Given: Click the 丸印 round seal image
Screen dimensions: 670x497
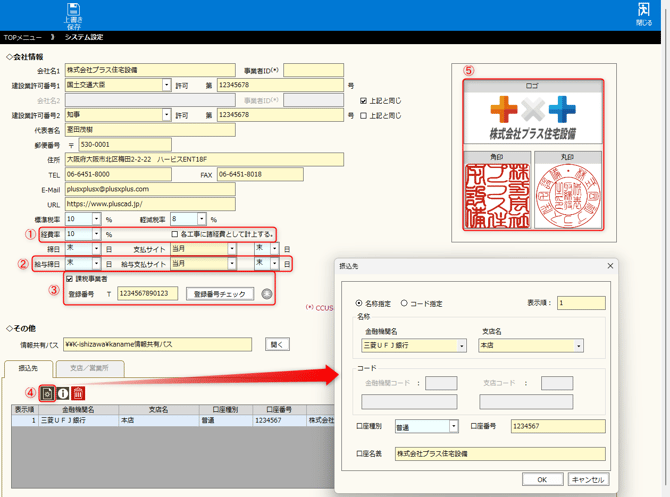Looking at the screenshot, I should click(567, 196).
